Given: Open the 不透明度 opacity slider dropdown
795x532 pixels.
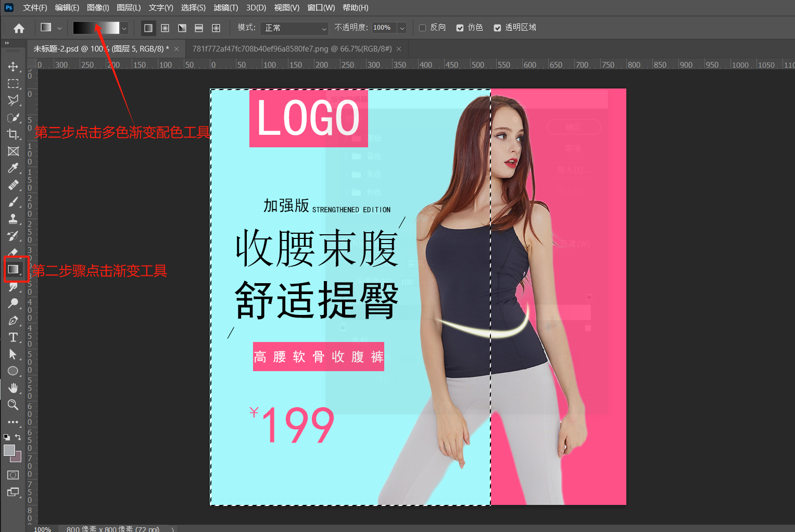Looking at the screenshot, I should point(402,28).
